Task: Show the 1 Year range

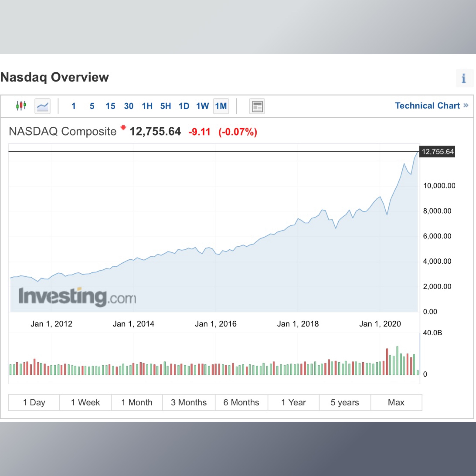Action: tap(294, 402)
